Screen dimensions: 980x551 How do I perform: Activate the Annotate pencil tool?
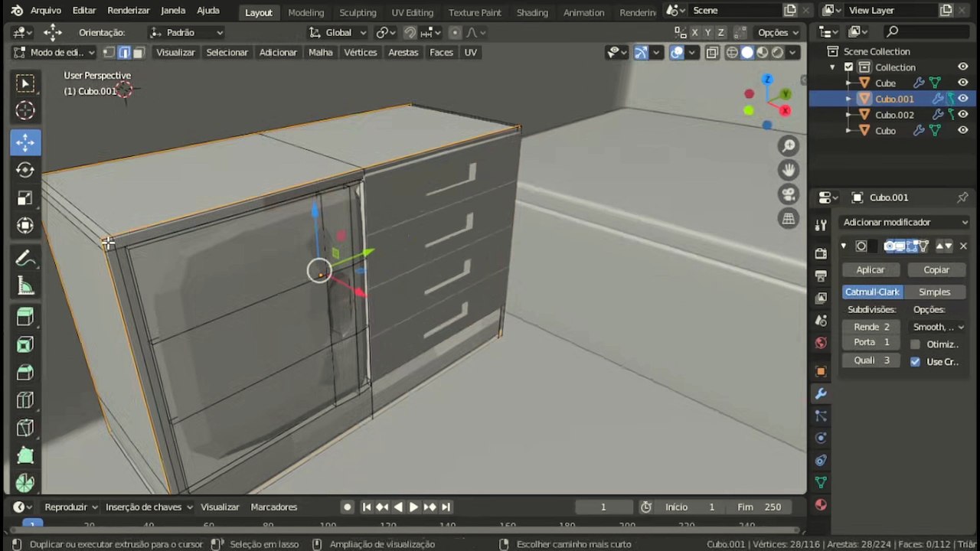pos(25,259)
